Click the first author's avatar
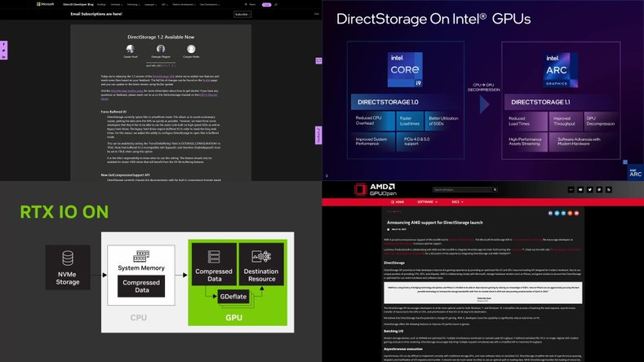This screenshot has height=362, width=644. pos(131,49)
